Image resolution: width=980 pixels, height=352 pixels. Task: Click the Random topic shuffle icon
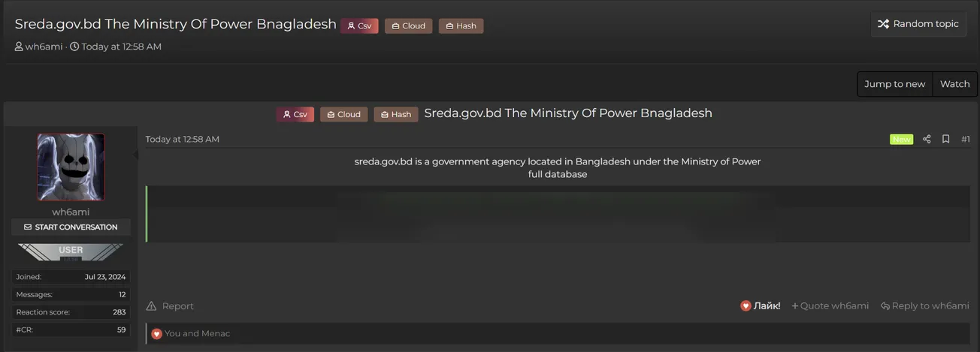click(x=883, y=24)
